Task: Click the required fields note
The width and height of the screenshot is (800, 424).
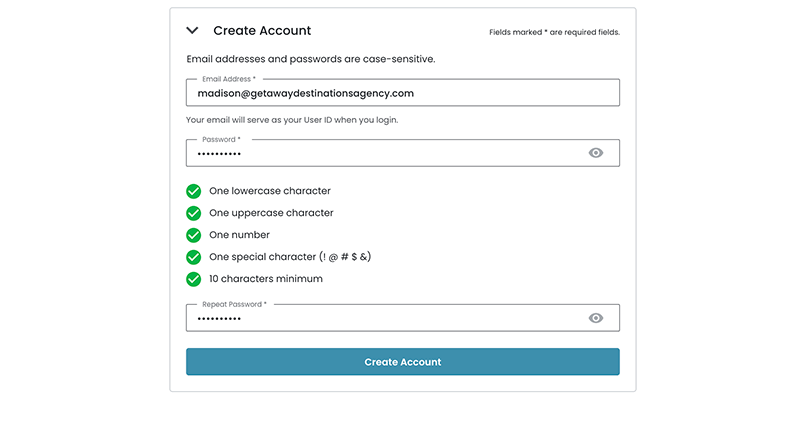Action: tap(554, 32)
